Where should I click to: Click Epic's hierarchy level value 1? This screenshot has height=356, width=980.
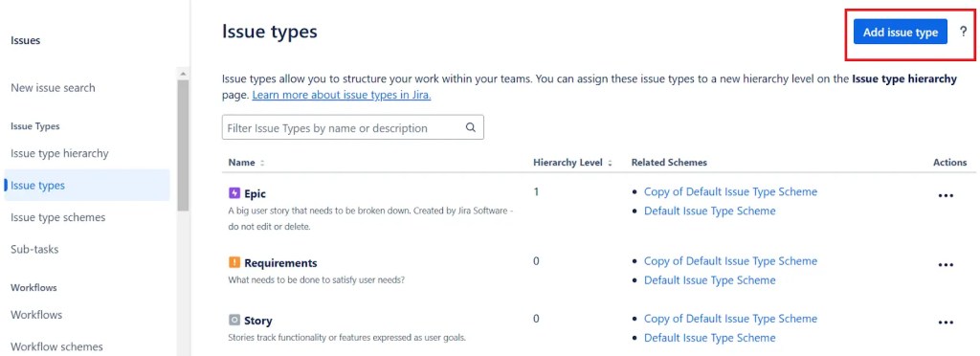536,191
